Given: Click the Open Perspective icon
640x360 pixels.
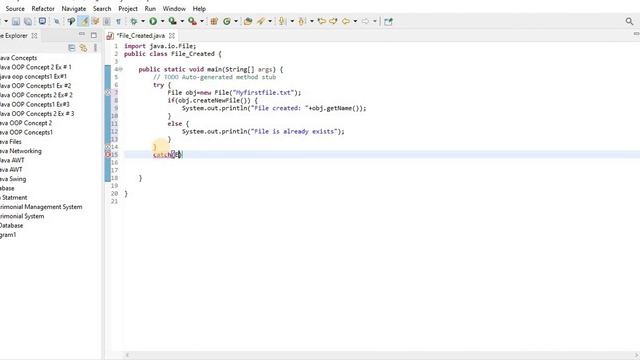Looking at the screenshot, I should (x=388, y=21).
